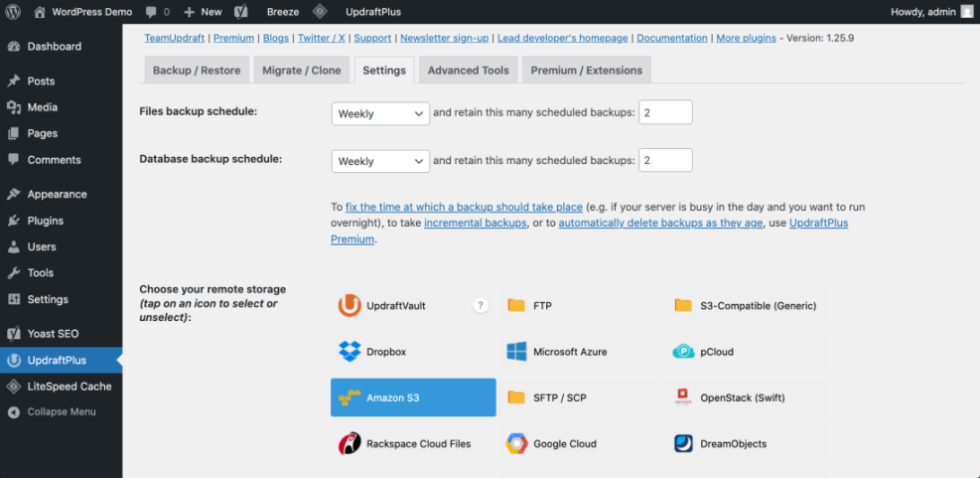Click the Tools wrench icon
The height and width of the screenshot is (478, 980).
pyautogui.click(x=14, y=272)
